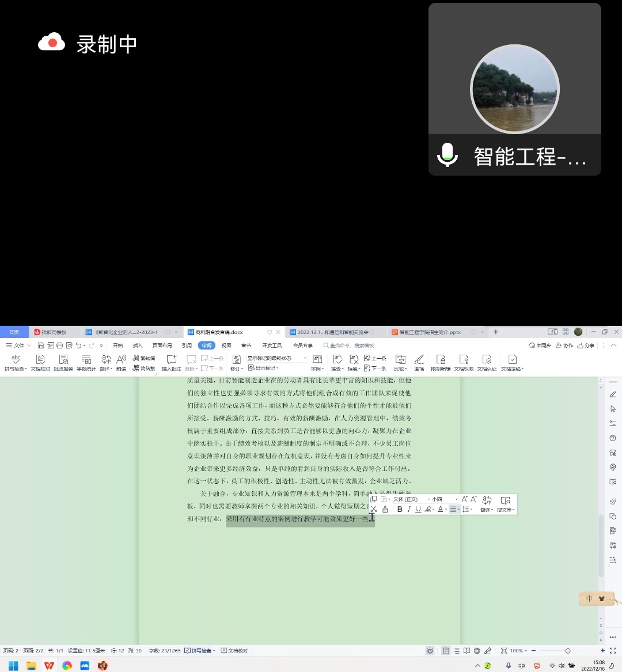This screenshot has height=672, width=622.
Task: Click the 限制编辑 restrict editing icon
Action: [x=441, y=362]
